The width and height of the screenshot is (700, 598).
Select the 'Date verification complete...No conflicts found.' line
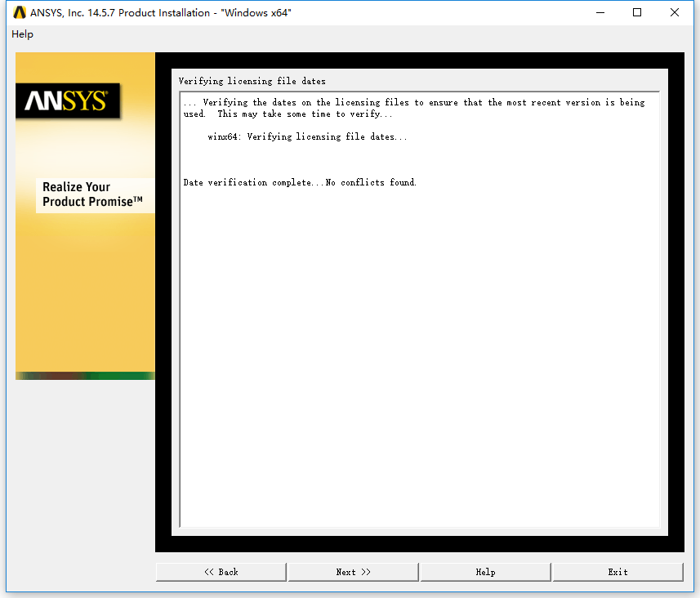pyautogui.click(x=300, y=182)
